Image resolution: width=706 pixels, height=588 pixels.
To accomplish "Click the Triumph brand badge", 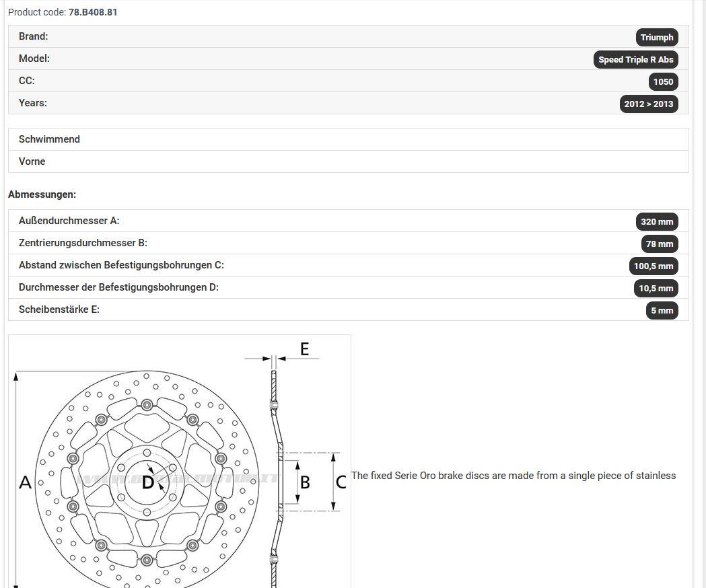I will click(656, 38).
